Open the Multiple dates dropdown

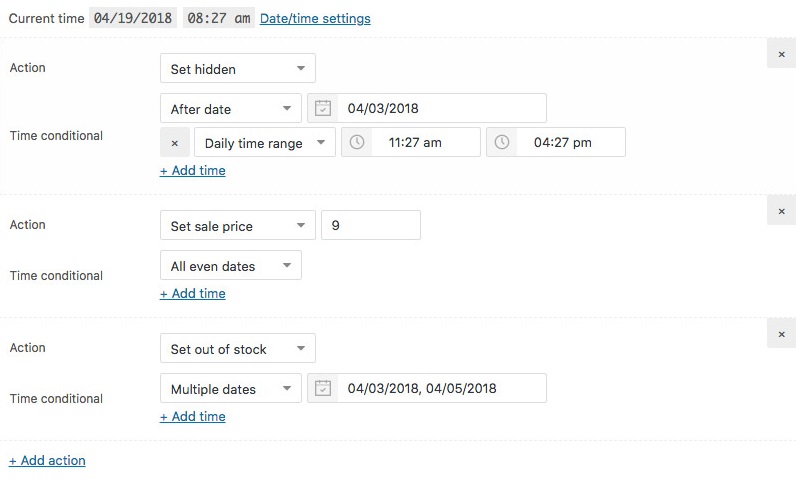(x=231, y=388)
